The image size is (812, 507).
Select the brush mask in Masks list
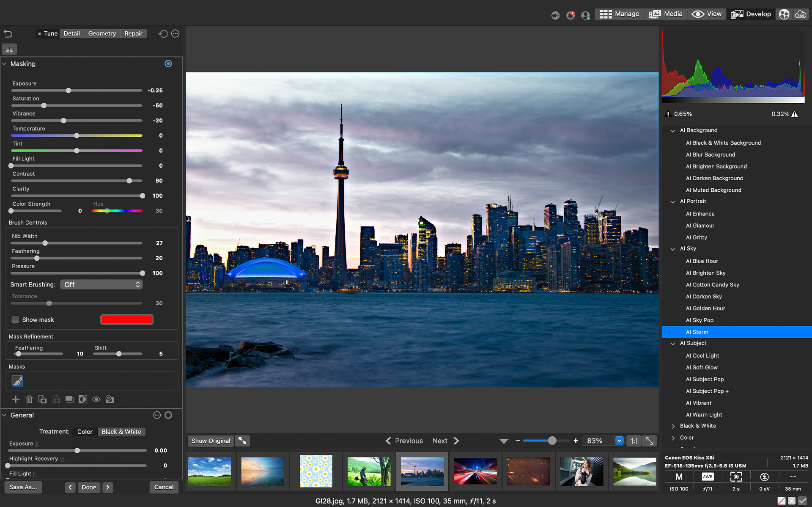[18, 381]
